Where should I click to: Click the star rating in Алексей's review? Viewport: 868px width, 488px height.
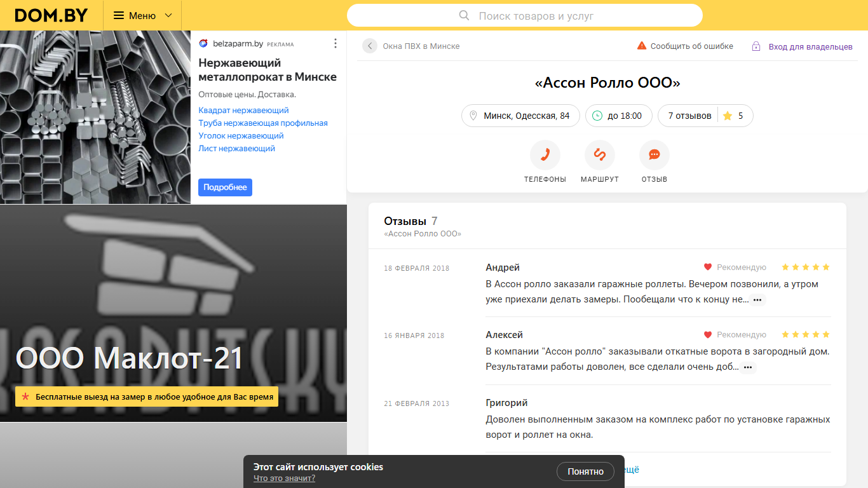coord(806,335)
